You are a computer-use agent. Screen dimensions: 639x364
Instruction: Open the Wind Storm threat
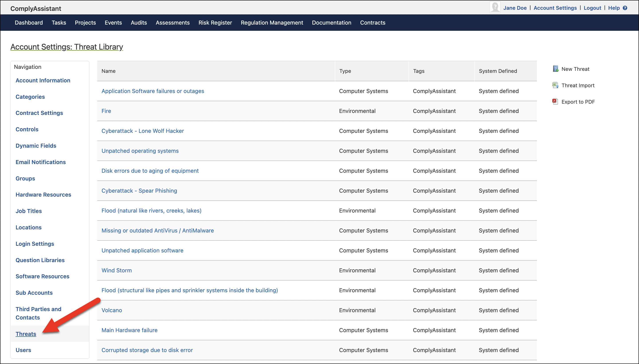click(117, 270)
